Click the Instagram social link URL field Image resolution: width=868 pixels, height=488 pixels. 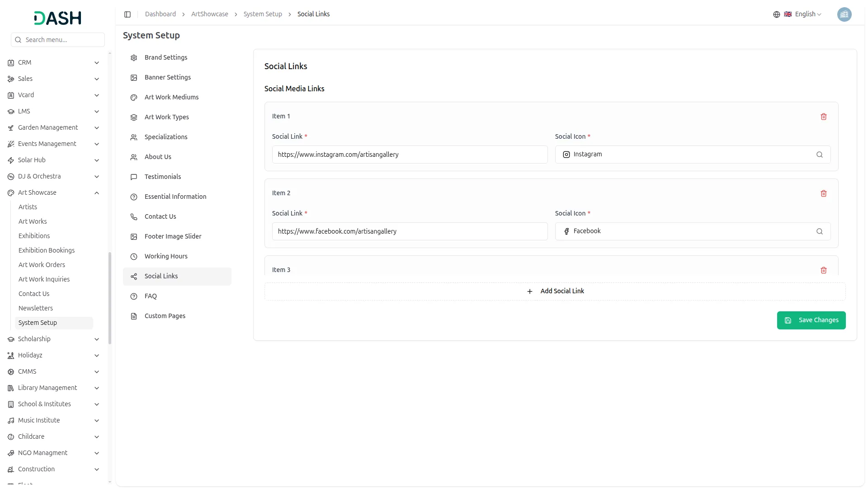pos(409,155)
